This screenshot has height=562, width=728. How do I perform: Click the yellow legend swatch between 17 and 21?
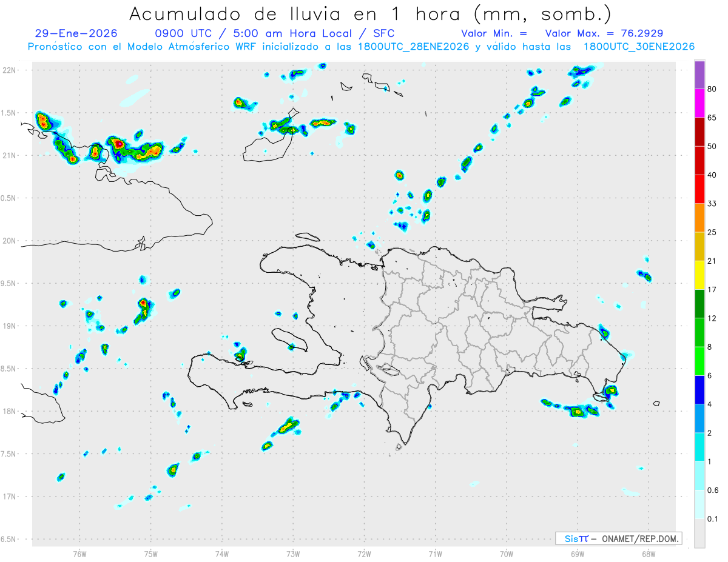(699, 275)
